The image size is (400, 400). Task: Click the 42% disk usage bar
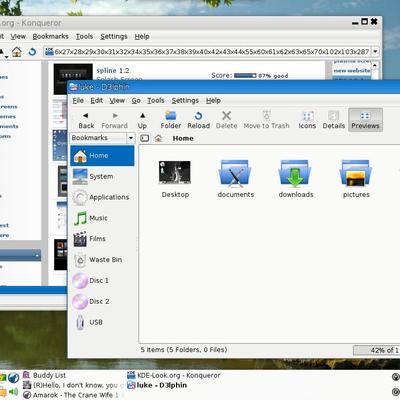pyautogui.click(x=377, y=350)
